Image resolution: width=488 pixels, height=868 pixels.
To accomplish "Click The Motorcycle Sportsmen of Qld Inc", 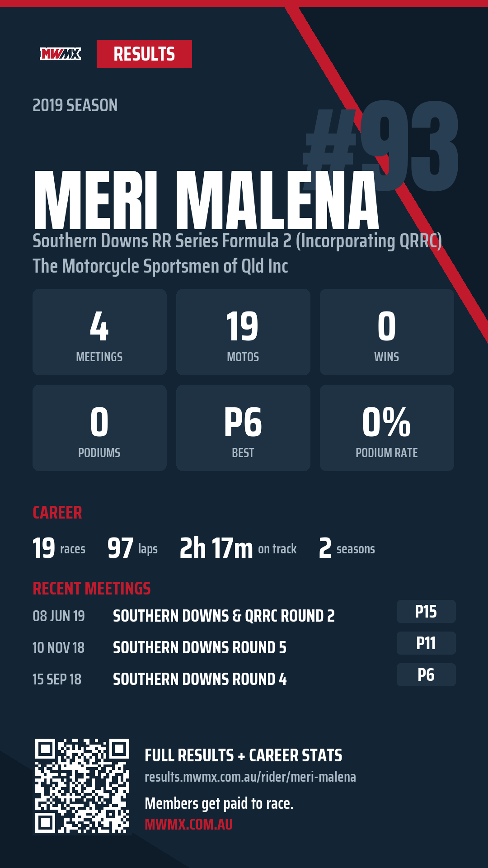I will click(x=160, y=266).
